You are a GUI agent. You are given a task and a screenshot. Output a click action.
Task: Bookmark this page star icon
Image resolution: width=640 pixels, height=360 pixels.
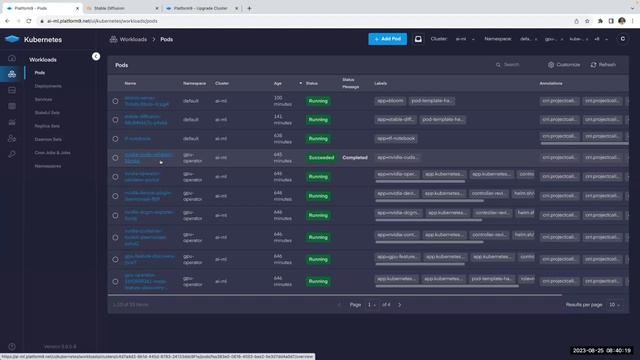(x=587, y=21)
